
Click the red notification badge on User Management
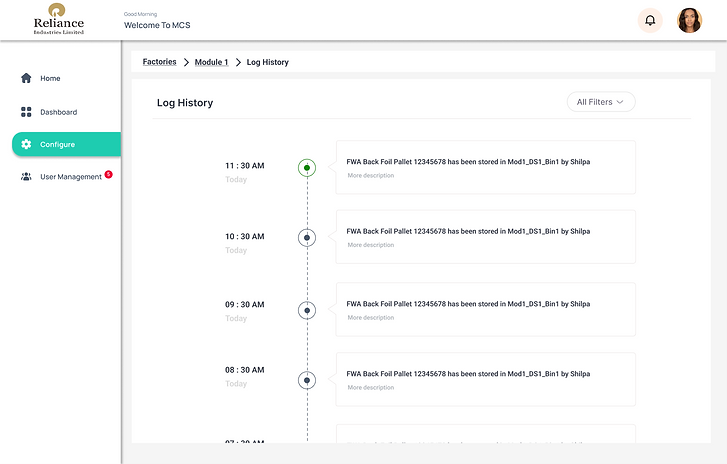108,174
